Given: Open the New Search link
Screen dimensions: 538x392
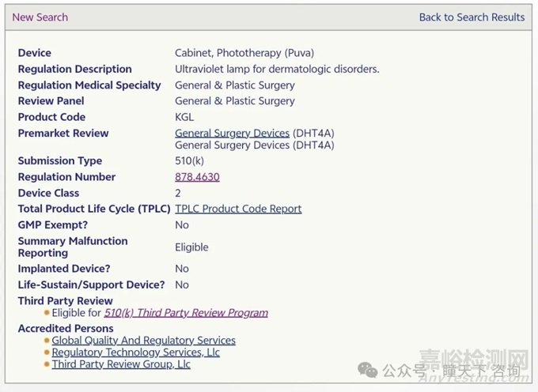Looking at the screenshot, I should click(x=40, y=17).
